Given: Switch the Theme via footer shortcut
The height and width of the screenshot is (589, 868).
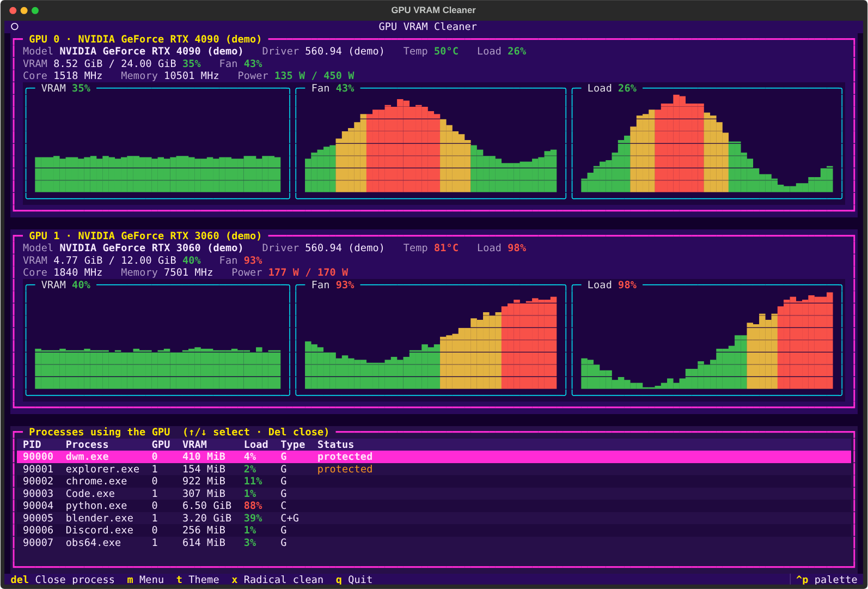Looking at the screenshot, I should click(198, 580).
